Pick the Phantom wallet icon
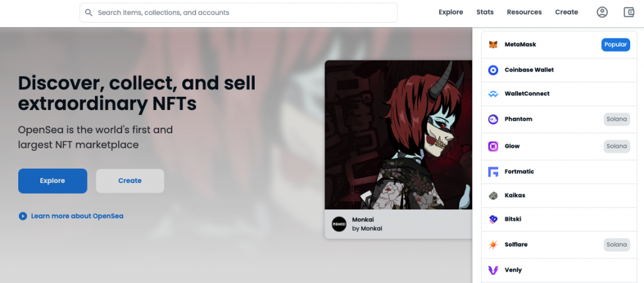Viewport: 644px width, 283px height. (493, 119)
